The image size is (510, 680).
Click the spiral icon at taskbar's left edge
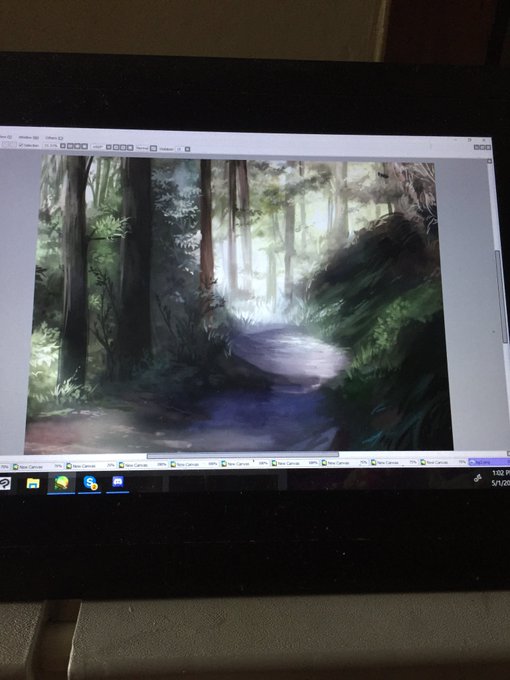pyautogui.click(x=4, y=483)
